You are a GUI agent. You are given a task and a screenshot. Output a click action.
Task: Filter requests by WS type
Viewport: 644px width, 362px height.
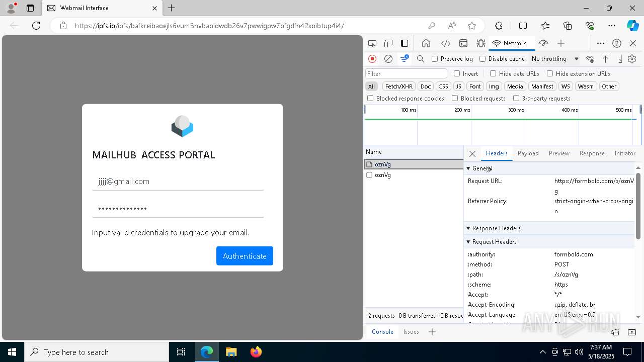click(x=566, y=86)
